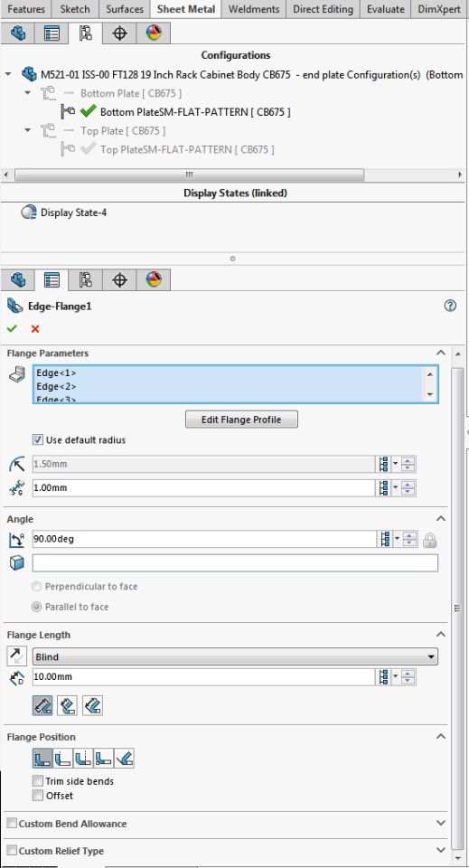
Task: Select Bend from Virtual Sharp position
Action: 104,758
